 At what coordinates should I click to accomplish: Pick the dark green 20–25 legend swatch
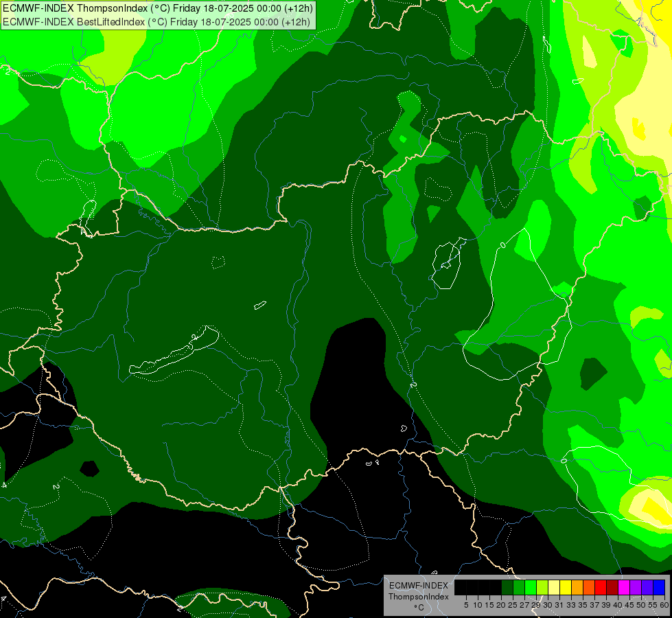[x=507, y=587]
